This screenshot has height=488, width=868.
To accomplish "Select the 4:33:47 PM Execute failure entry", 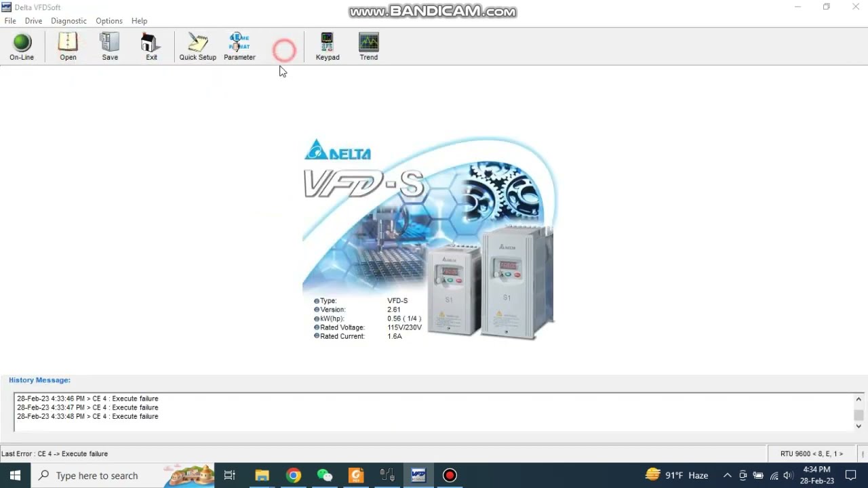I will (x=87, y=407).
